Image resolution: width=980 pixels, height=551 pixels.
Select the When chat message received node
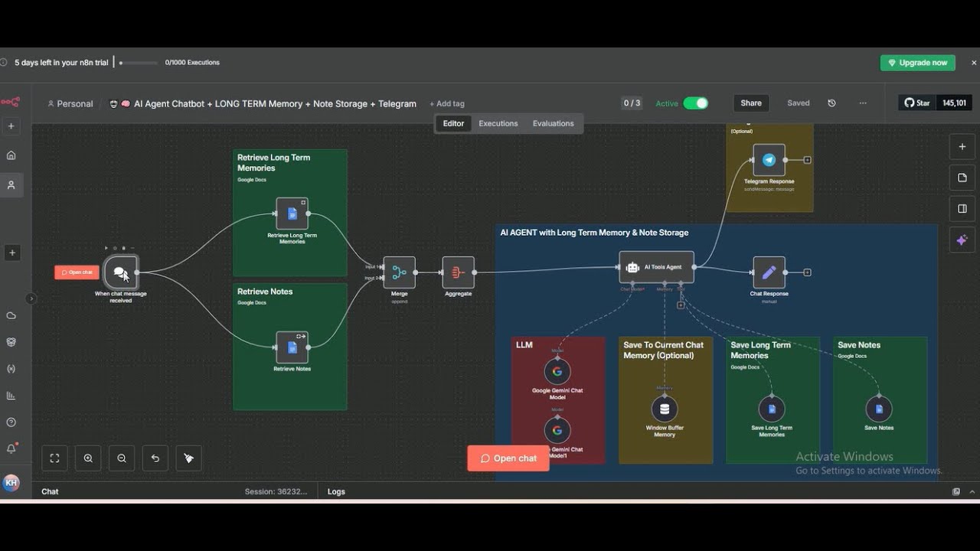[121, 272]
